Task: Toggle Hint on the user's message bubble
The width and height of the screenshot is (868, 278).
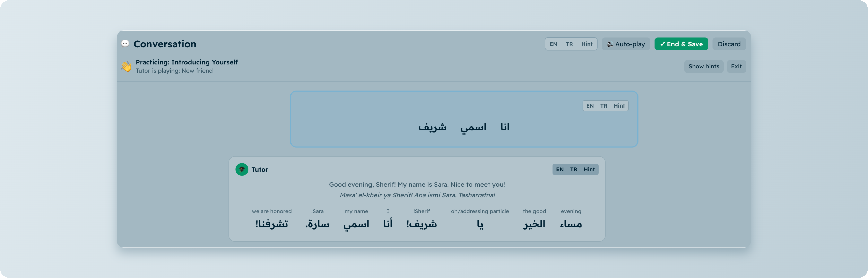Action: [619, 106]
